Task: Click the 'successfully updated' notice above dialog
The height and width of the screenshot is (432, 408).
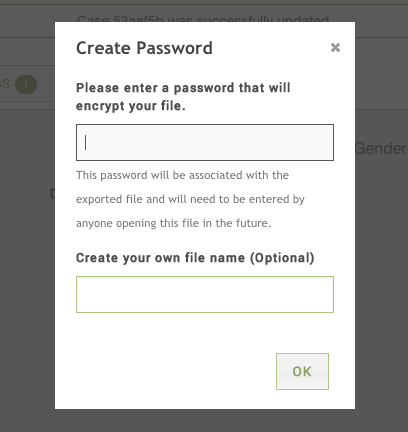Action: (x=203, y=19)
